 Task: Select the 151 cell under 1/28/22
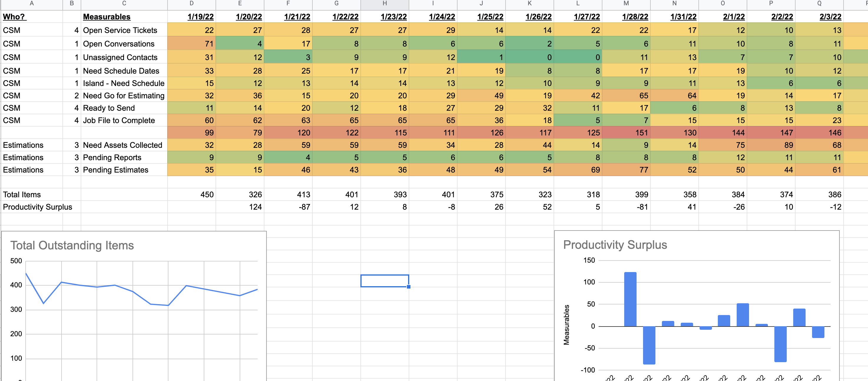[x=626, y=133]
